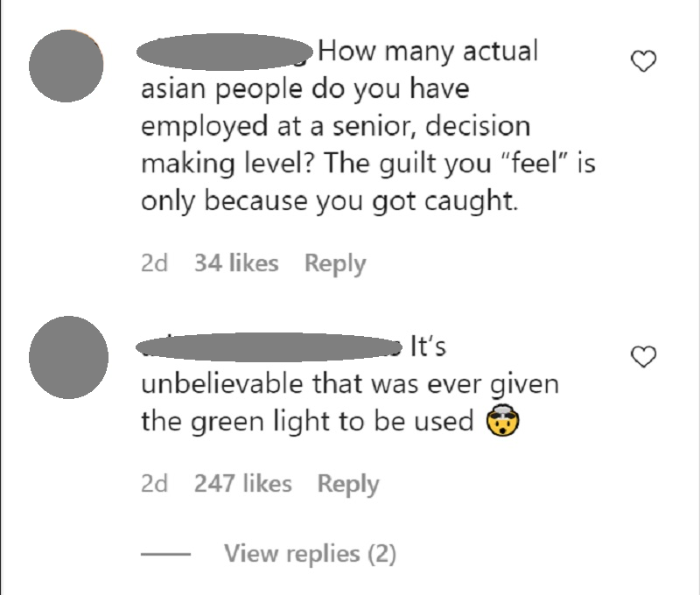The height and width of the screenshot is (595, 700).
Task: Click the text "only because you got caught."
Action: 330,201
